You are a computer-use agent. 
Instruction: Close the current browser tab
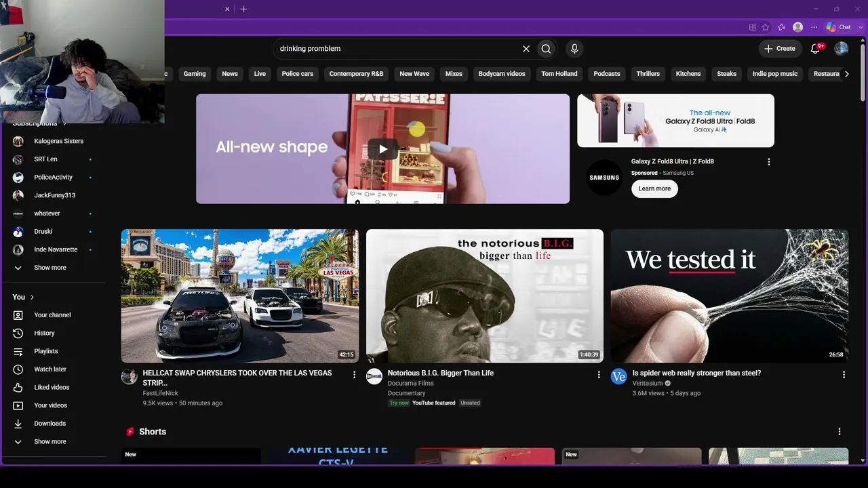(227, 9)
